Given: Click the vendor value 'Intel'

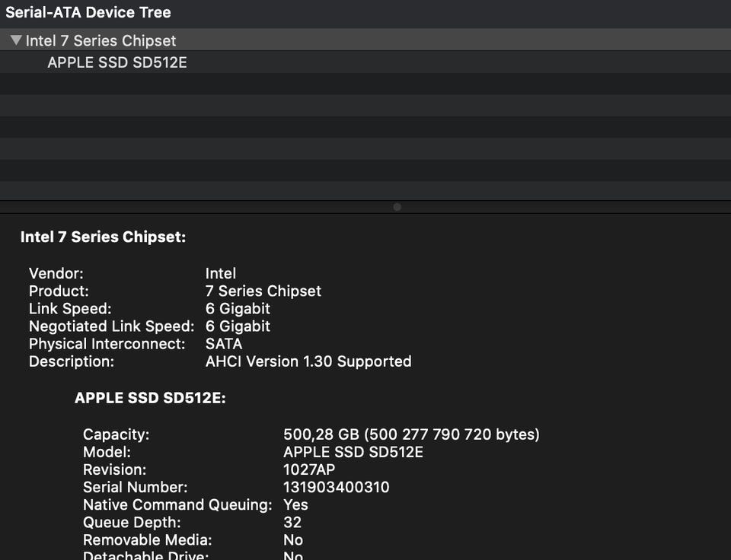Looking at the screenshot, I should (221, 273).
